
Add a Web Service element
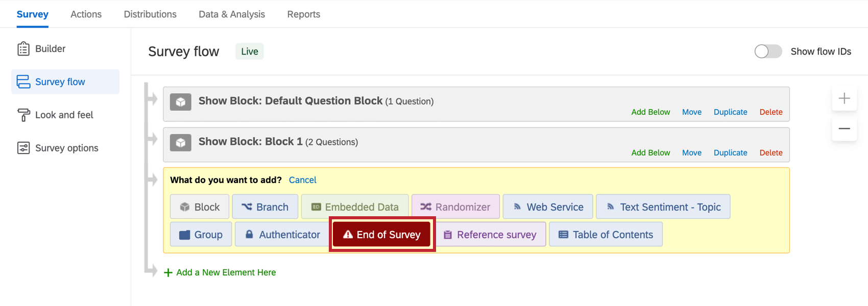[x=547, y=207]
